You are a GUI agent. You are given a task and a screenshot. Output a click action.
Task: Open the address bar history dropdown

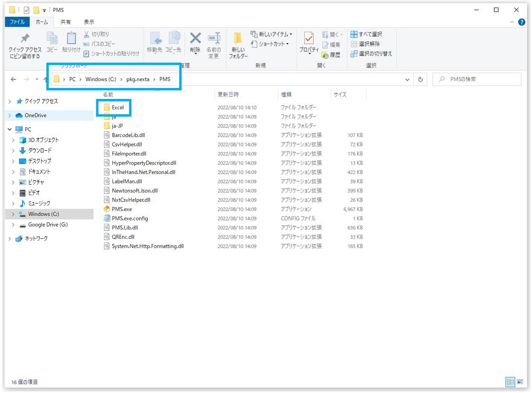pyautogui.click(x=407, y=79)
